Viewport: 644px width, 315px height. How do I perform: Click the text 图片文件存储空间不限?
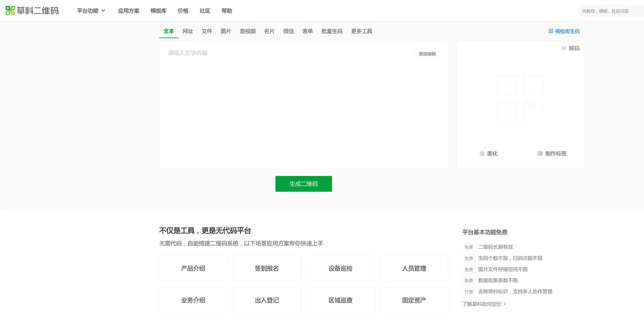click(503, 269)
